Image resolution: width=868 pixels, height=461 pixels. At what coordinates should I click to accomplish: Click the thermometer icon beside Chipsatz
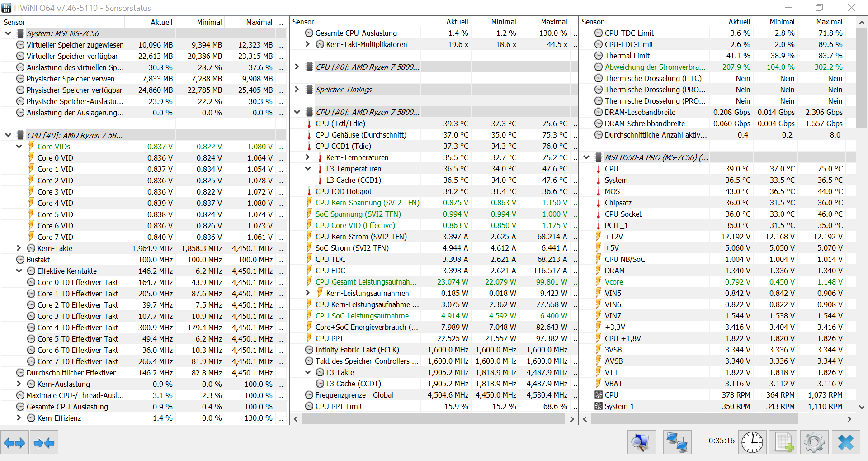point(599,203)
